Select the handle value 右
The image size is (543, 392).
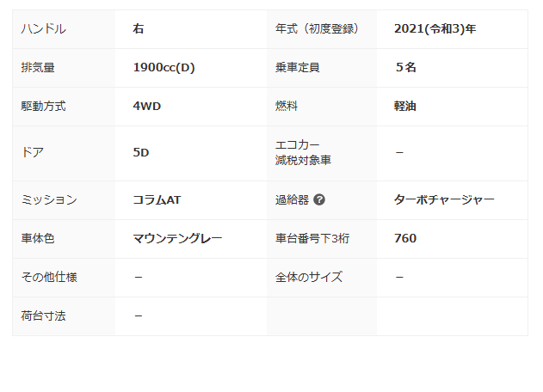[139, 29]
